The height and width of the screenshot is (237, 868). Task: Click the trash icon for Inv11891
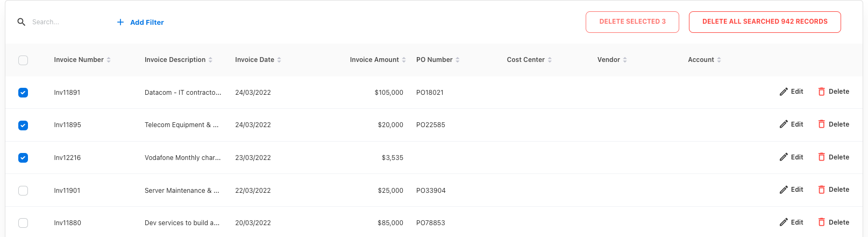[x=821, y=92]
